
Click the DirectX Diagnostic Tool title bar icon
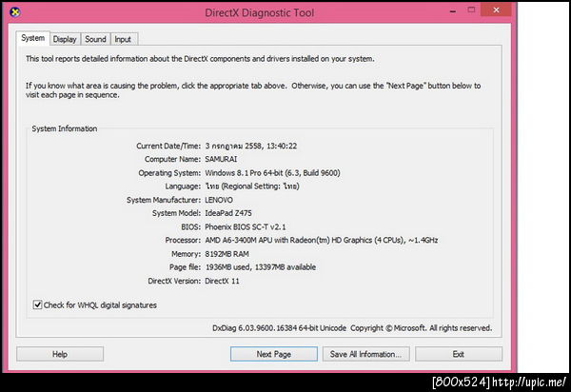coord(15,12)
